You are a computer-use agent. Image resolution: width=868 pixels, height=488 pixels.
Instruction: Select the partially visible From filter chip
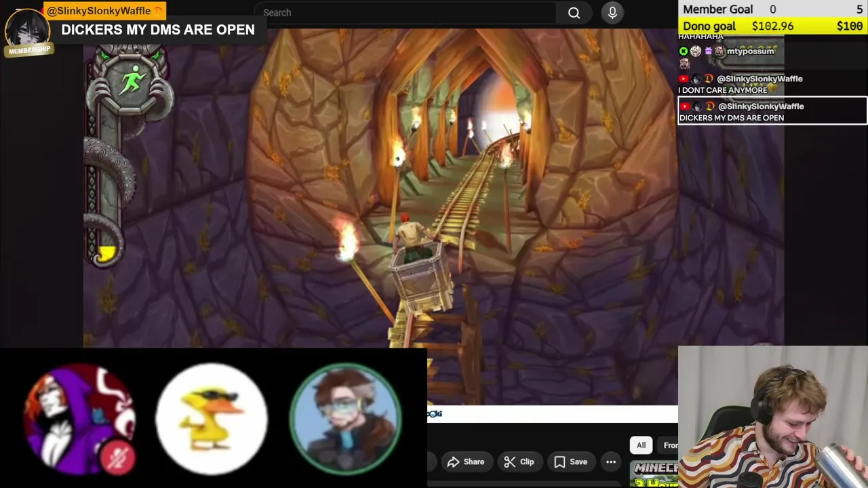668,445
